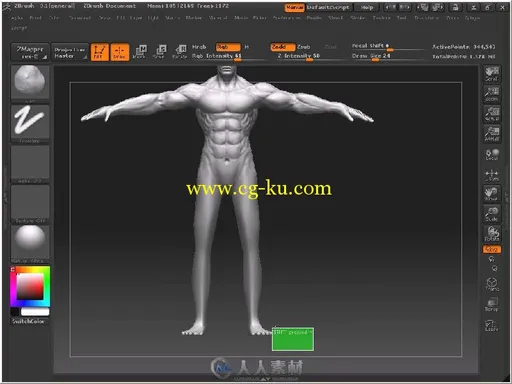Click the Actual size icon
The height and width of the screenshot is (384, 512).
492,114
